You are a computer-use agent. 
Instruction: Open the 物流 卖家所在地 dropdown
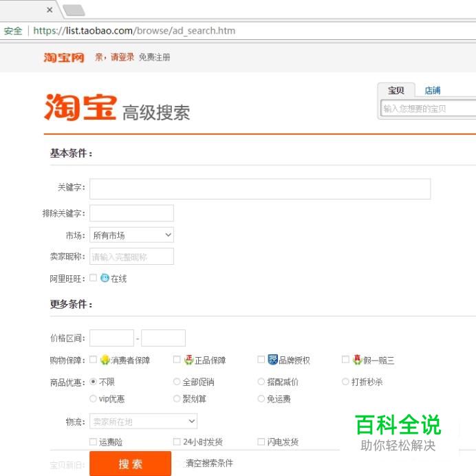tap(143, 422)
